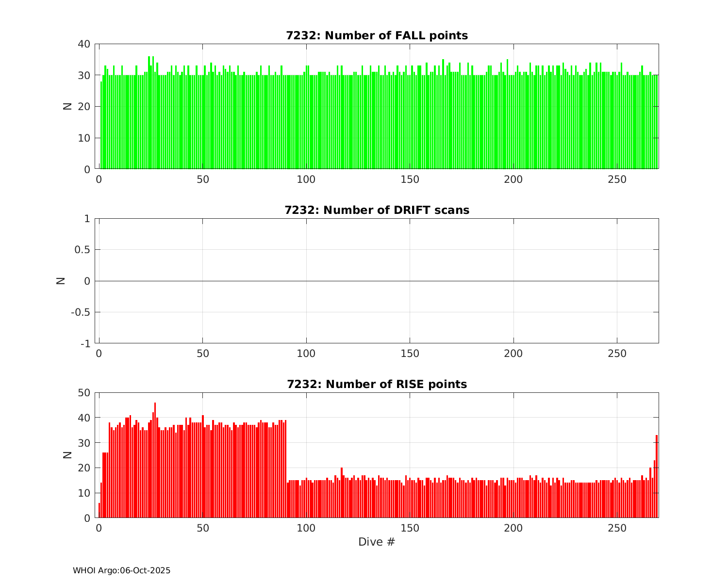Image resolution: width=728 pixels, height=582 pixels.
Task: Click the '40' y-axis tick on FALL chart
Action: (x=84, y=44)
